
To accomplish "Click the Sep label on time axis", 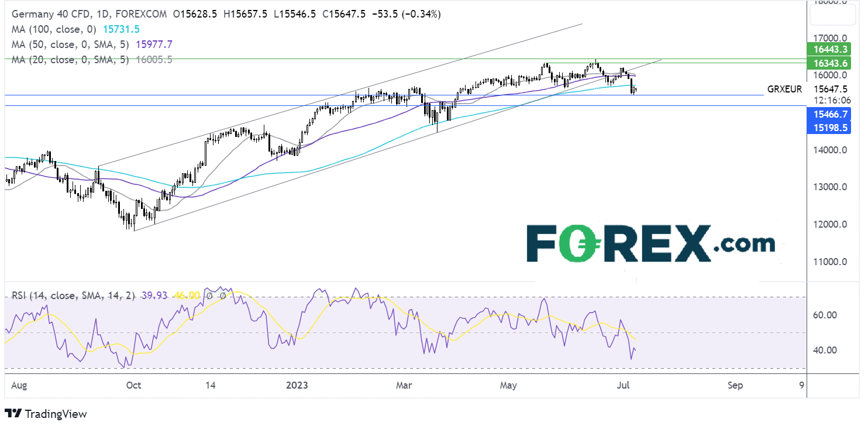I will click(735, 386).
